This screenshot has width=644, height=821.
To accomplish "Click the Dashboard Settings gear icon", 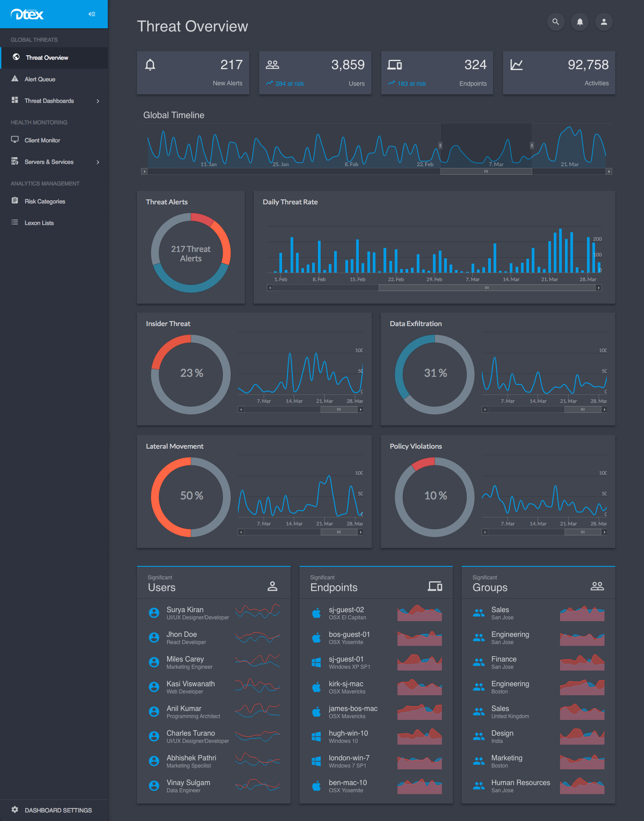I will tap(15, 810).
